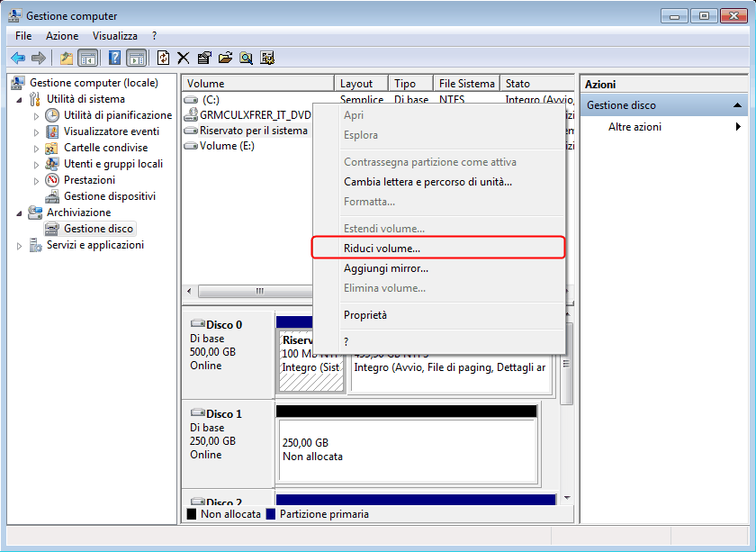Click the open folder toolbar icon
Screen dimensions: 756x552
click(225, 59)
